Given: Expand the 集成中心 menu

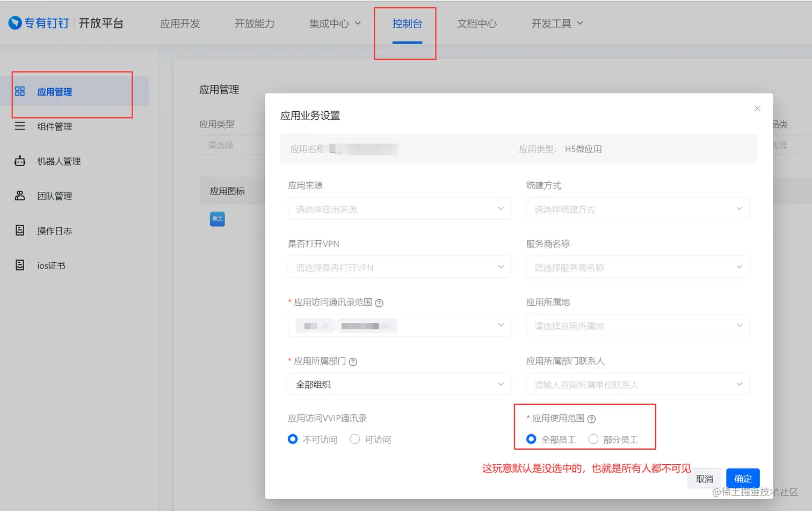Looking at the screenshot, I should coord(335,23).
